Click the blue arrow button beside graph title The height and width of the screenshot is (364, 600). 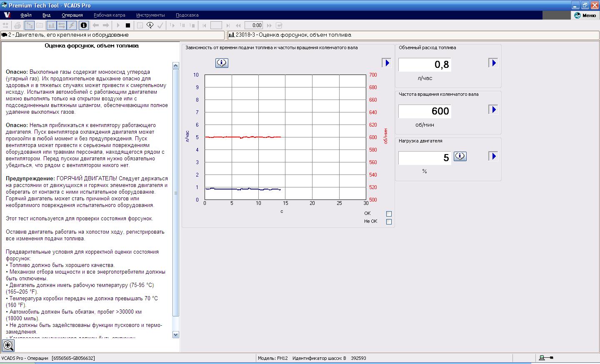[x=387, y=63]
